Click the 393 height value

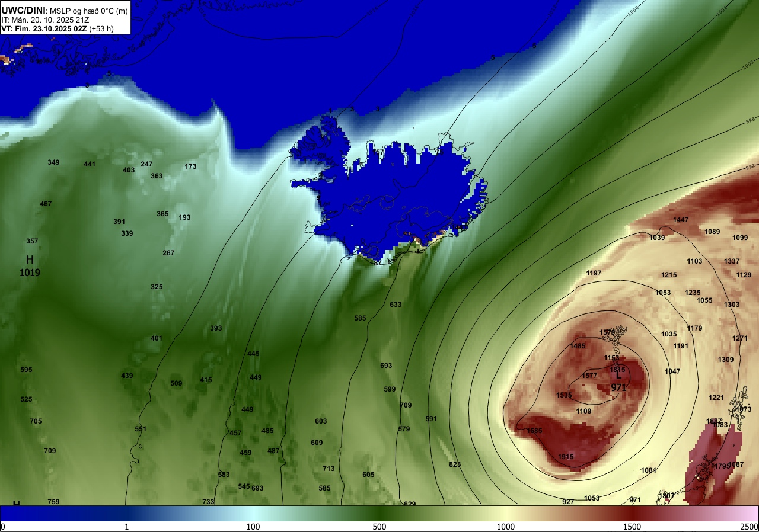(216, 328)
